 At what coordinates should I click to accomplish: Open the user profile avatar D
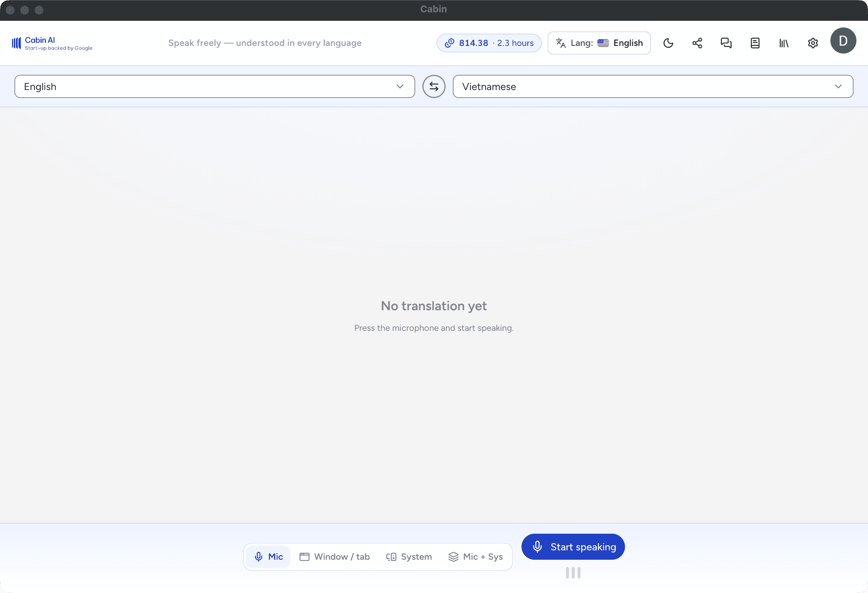(x=843, y=41)
